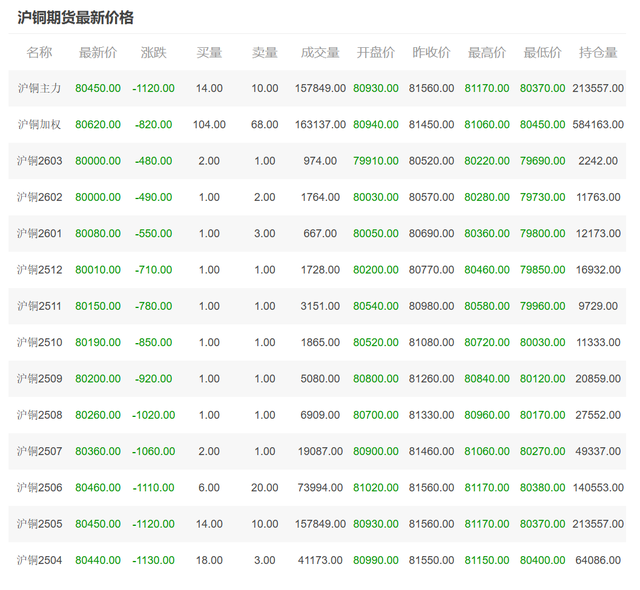Click the 卖量 column header

(264, 53)
